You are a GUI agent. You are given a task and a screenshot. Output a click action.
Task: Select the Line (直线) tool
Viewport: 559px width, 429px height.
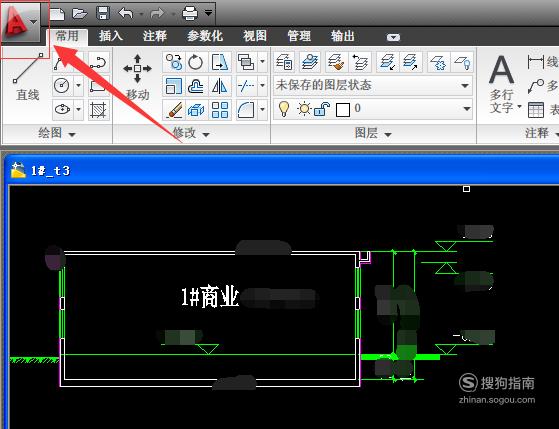point(27,77)
